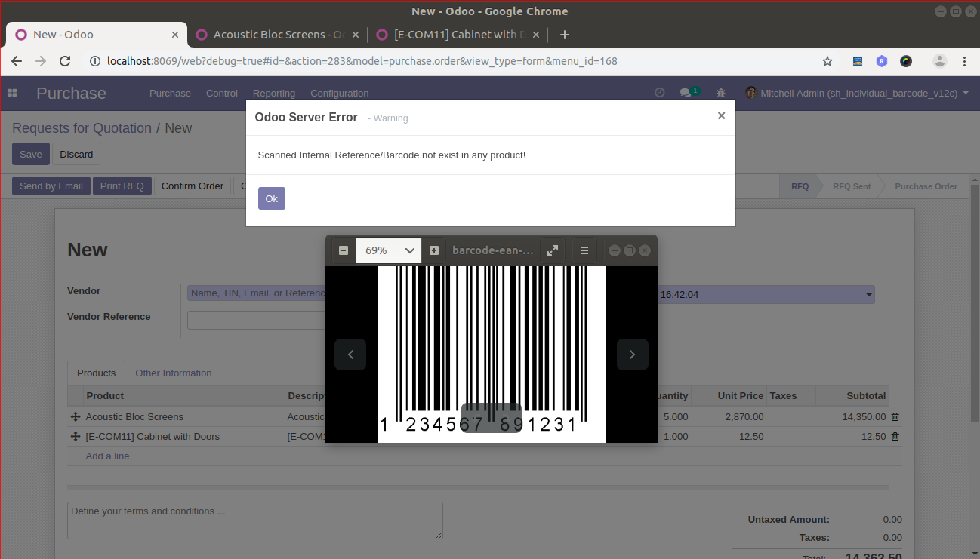Open the Chrome profile avatar
The image size is (980, 559).
tap(939, 61)
